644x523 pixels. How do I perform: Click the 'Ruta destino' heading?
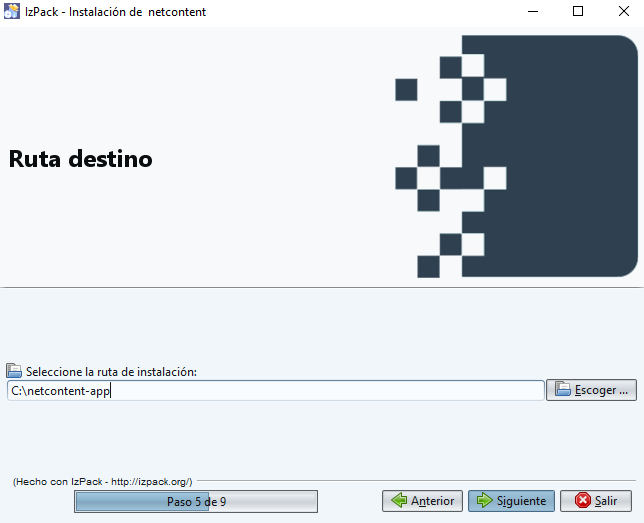pos(80,159)
